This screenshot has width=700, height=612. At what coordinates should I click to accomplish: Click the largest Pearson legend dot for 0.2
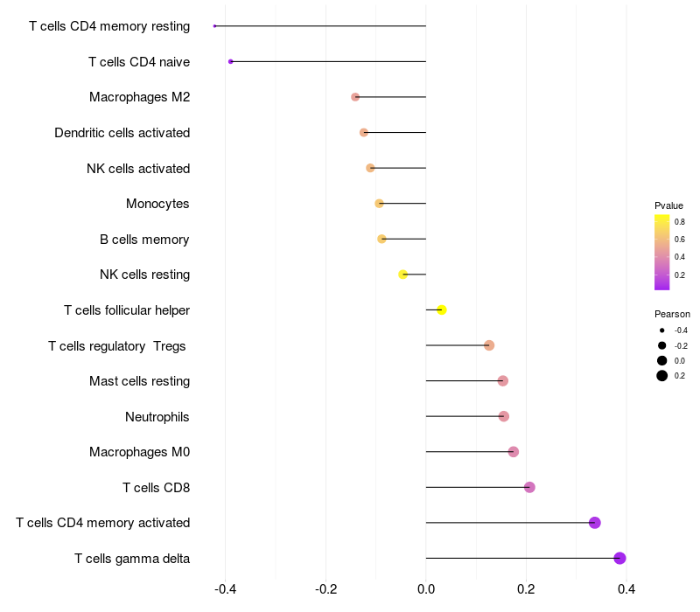(x=662, y=376)
